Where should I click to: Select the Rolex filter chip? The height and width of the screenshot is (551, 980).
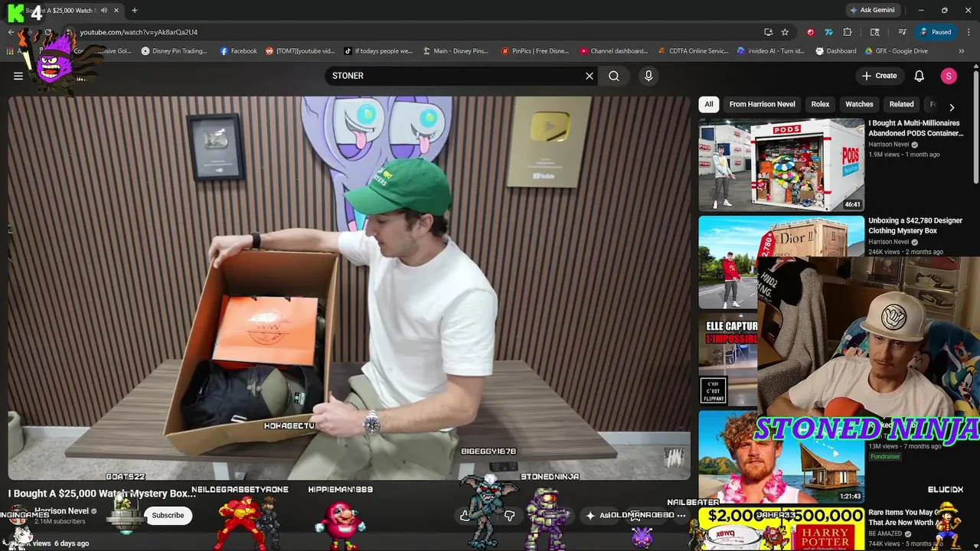click(x=820, y=104)
